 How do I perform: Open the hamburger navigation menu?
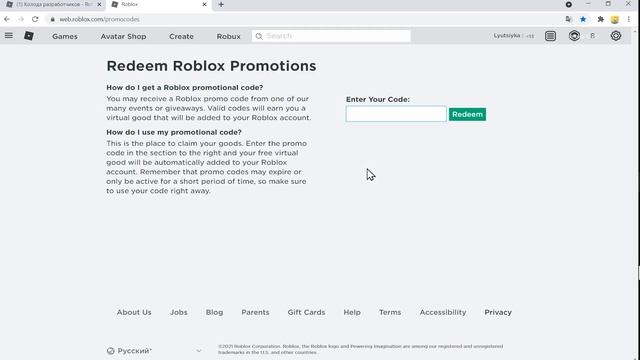9,36
